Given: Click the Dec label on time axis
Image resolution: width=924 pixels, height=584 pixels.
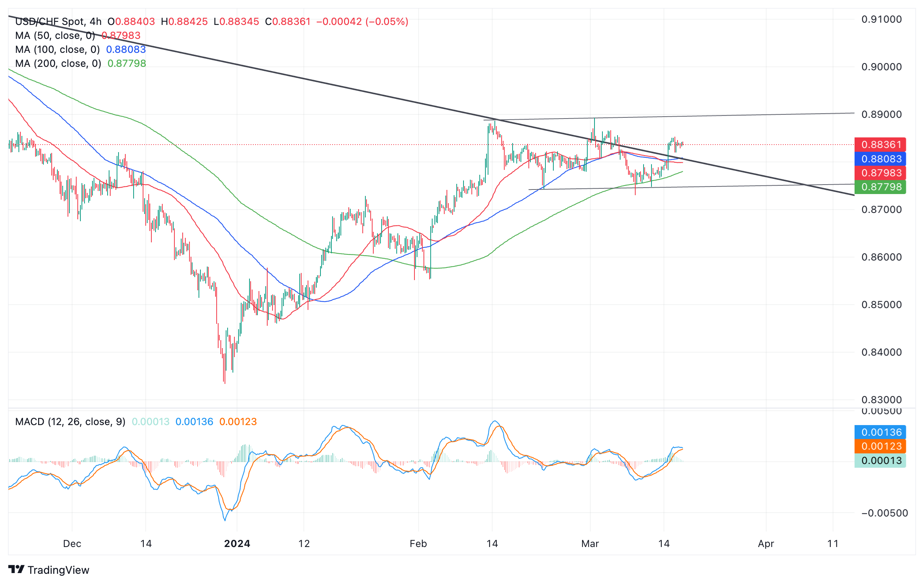Looking at the screenshot, I should pos(72,544).
